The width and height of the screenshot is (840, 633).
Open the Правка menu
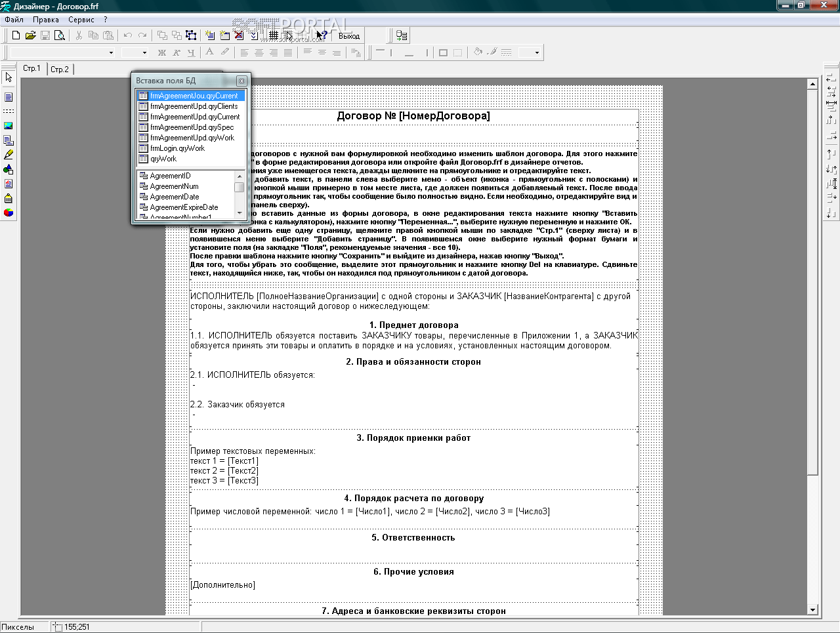click(x=46, y=20)
